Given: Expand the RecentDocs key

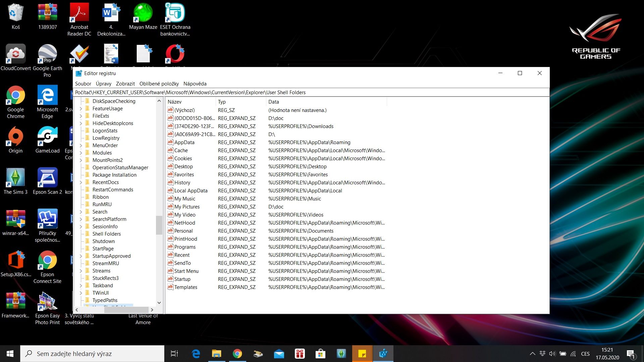Looking at the screenshot, I should tap(81, 182).
